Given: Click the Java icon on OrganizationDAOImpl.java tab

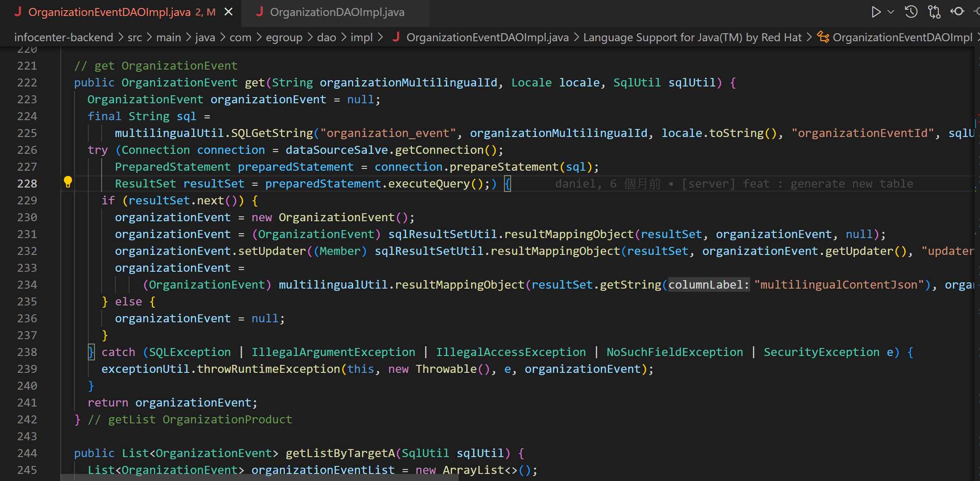Looking at the screenshot, I should point(260,12).
